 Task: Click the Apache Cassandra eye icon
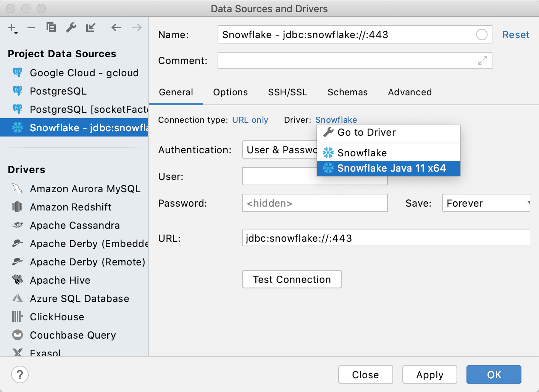click(18, 225)
